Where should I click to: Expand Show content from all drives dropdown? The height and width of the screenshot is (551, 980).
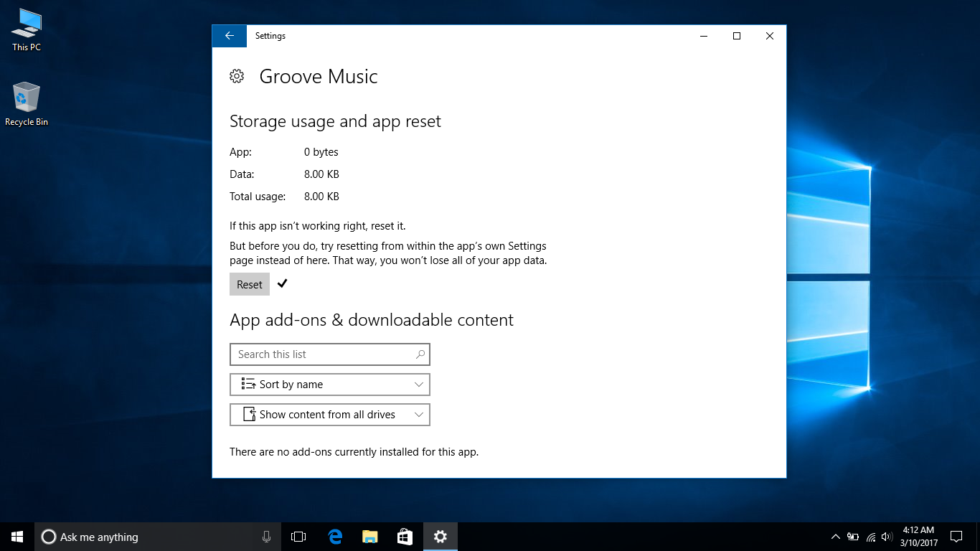pyautogui.click(x=329, y=415)
